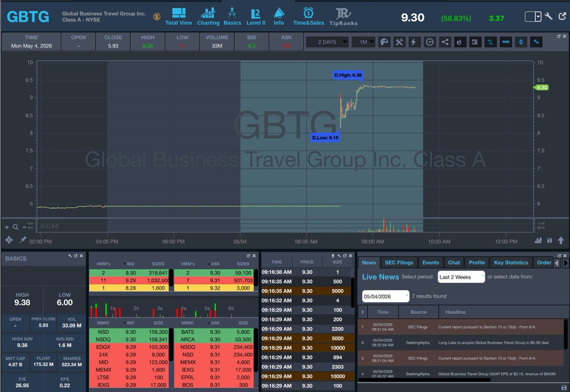Share the chart via share icon

pos(445,42)
